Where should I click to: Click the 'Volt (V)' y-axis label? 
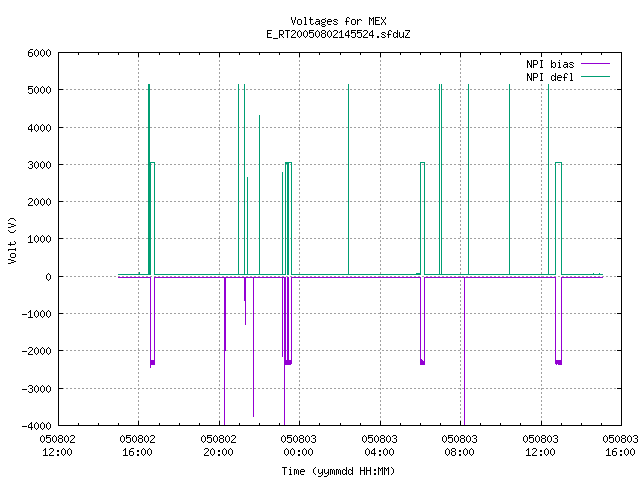pyautogui.click(x=13, y=240)
